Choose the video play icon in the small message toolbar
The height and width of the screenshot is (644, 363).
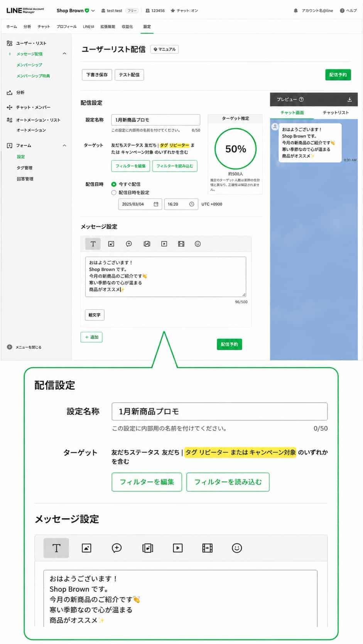coord(164,244)
